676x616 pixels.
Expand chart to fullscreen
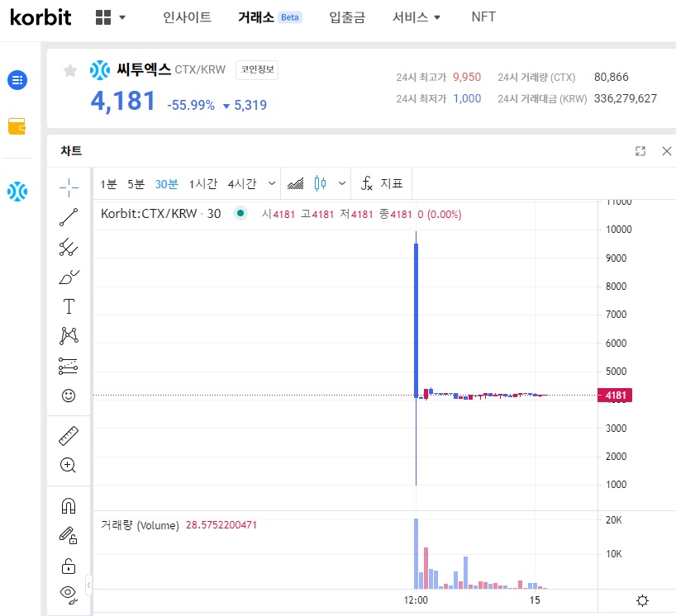click(640, 151)
